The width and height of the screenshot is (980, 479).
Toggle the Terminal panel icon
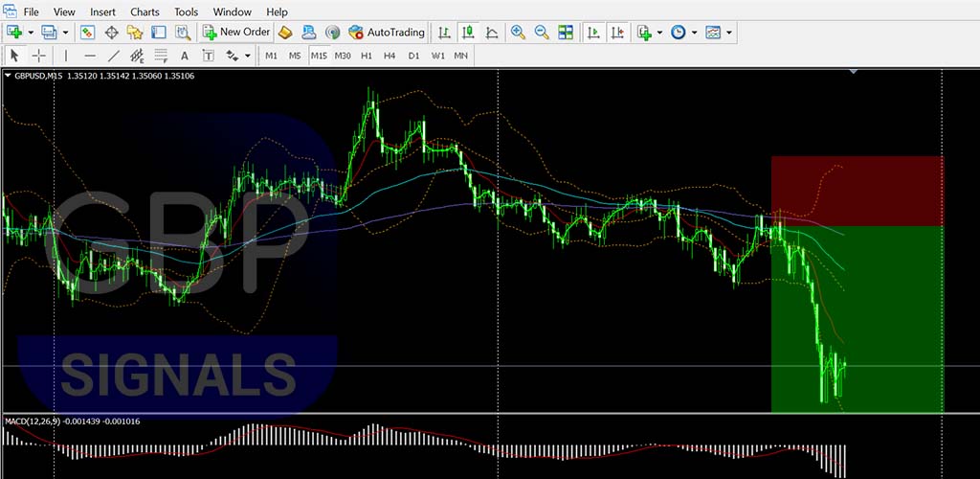click(159, 32)
